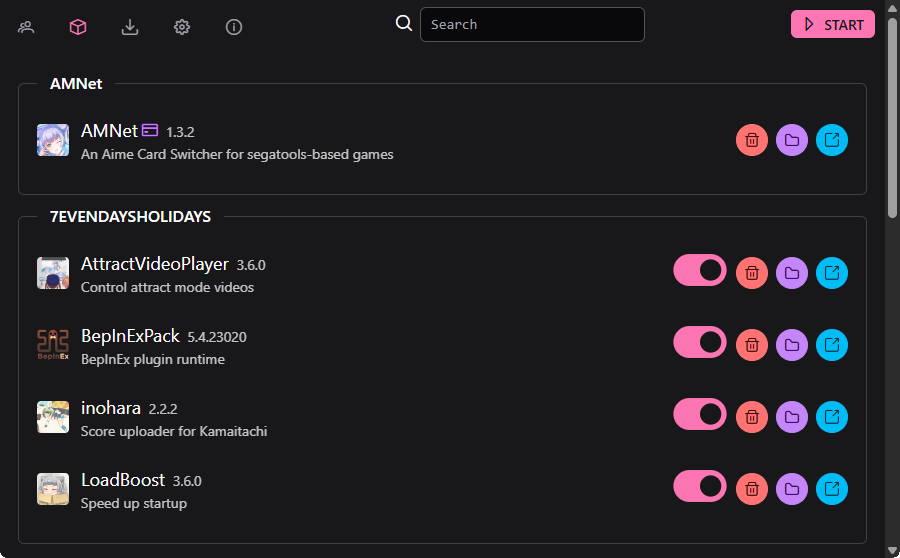Viewport: 900px width, 558px height.
Task: Open the settings gear icon
Action: pyautogui.click(x=182, y=27)
